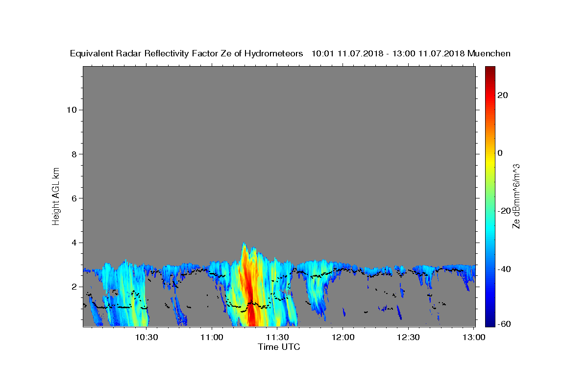Click the 11:00 time tick label

(212, 337)
